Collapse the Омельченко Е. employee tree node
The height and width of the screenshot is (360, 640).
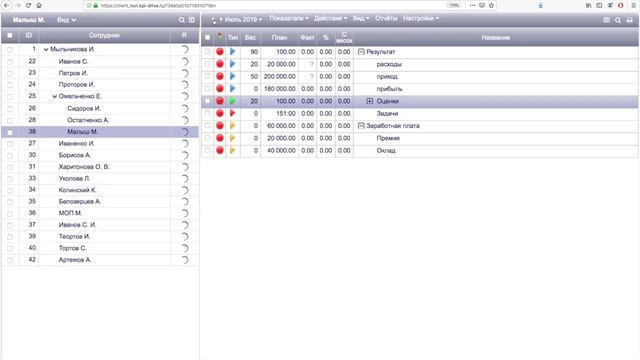(54, 96)
